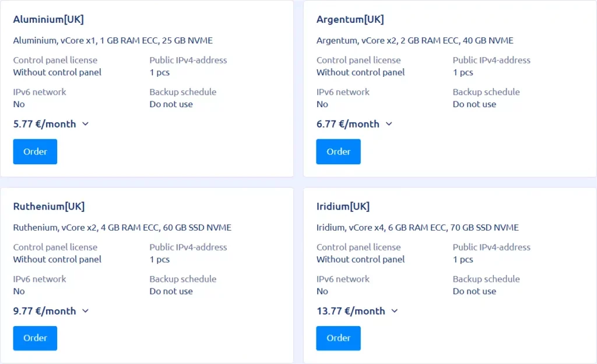Open the Ruthenium[UK] plan title
Viewport: 597px width, 364px height.
[50, 206]
